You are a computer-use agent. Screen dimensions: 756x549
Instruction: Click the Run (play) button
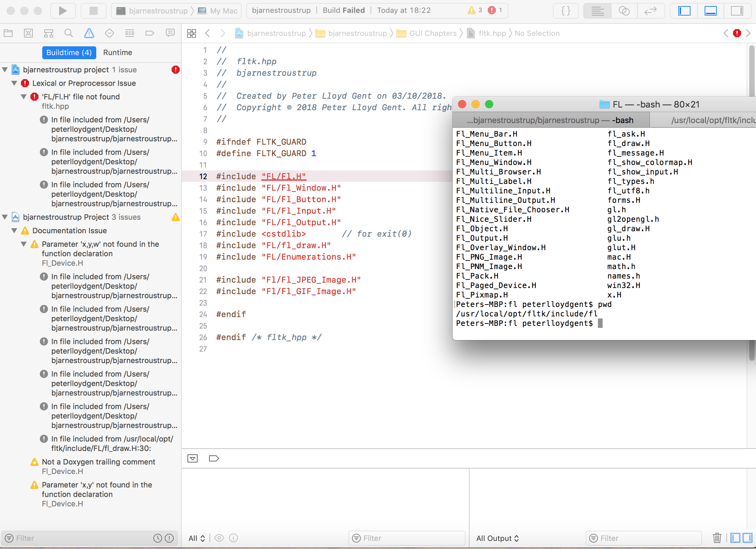tap(63, 11)
